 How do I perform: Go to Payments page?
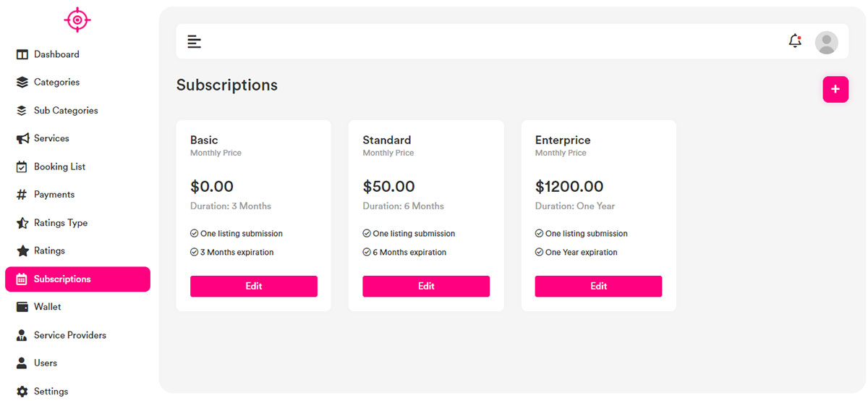pos(54,195)
